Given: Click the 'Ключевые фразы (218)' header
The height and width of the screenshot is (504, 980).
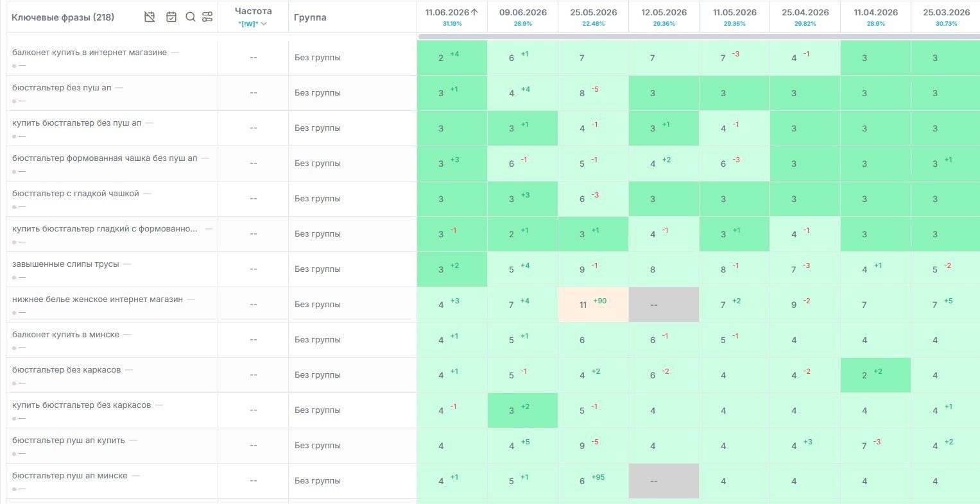Looking at the screenshot, I should (63, 17).
